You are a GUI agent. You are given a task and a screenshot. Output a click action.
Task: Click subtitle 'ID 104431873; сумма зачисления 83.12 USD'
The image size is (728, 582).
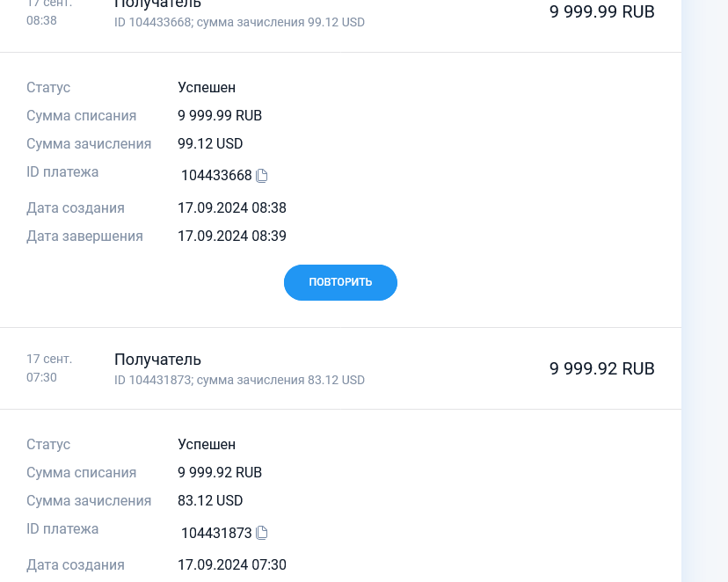tap(239, 381)
